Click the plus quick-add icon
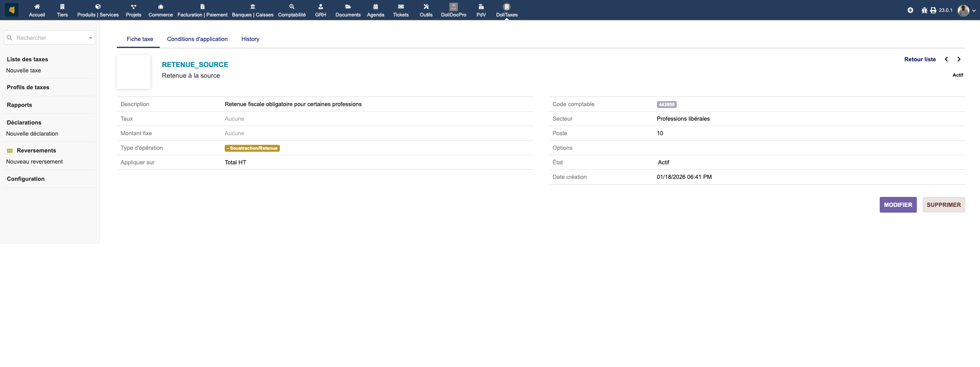Viewport: 980px width, 367px height. tap(910, 10)
